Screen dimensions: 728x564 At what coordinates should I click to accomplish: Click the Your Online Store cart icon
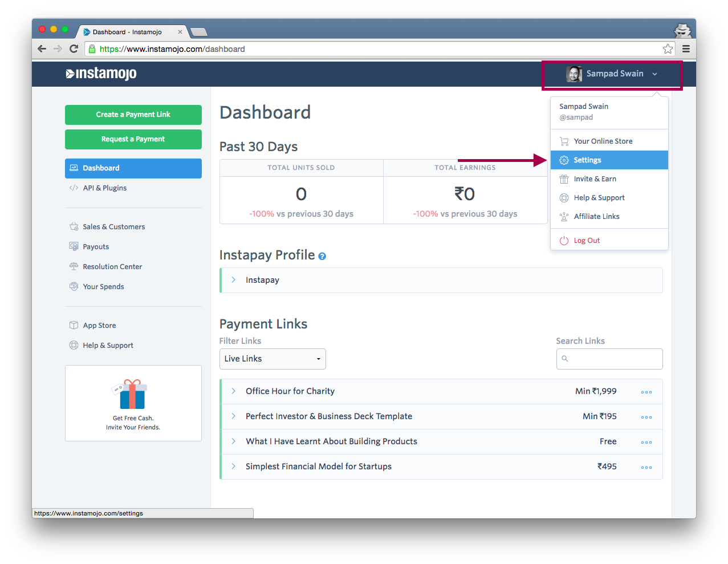tap(564, 141)
